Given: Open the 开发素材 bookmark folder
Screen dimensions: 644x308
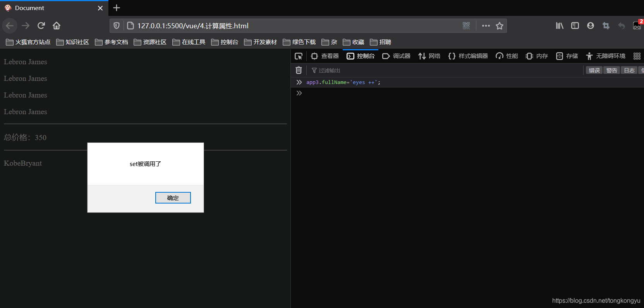Looking at the screenshot, I should [x=261, y=42].
